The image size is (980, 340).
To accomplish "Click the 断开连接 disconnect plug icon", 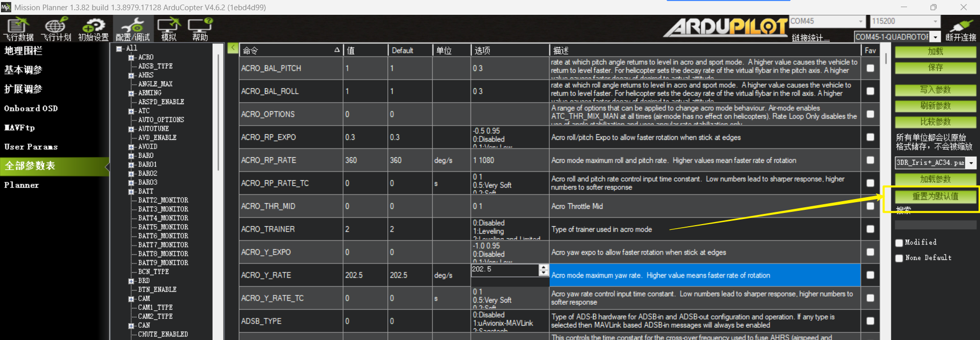I will pyautogui.click(x=961, y=29).
